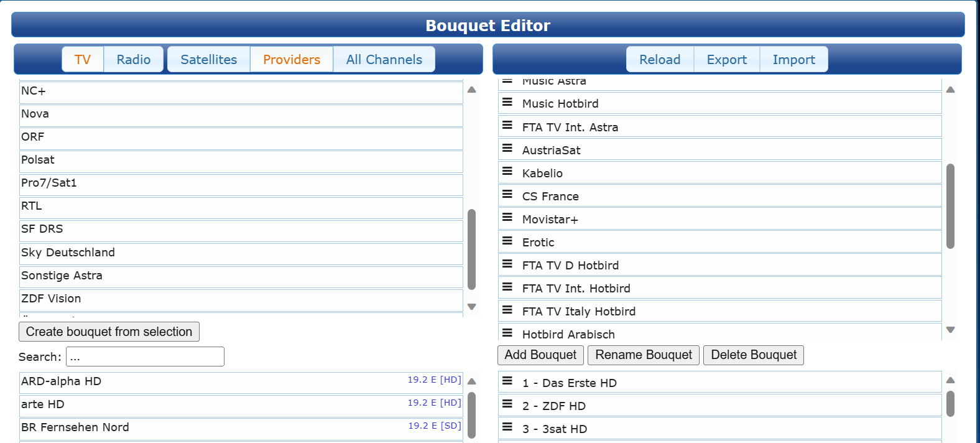Click bouquet channels scroll-up arrow

[950, 380]
